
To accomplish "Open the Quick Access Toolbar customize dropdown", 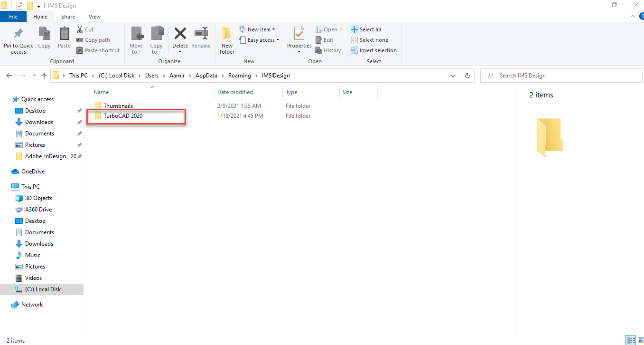I will (x=38, y=6).
